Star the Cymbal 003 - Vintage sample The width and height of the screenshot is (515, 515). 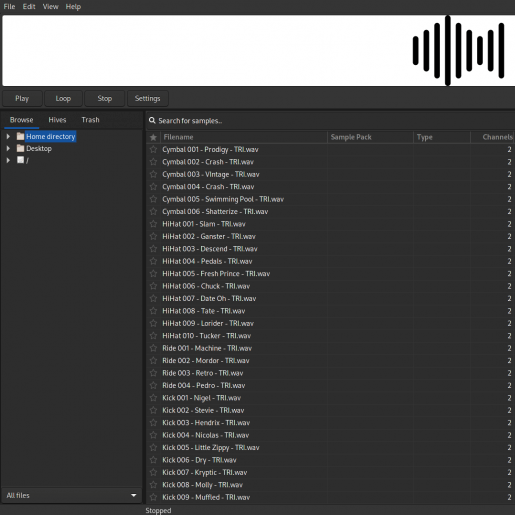[153, 174]
